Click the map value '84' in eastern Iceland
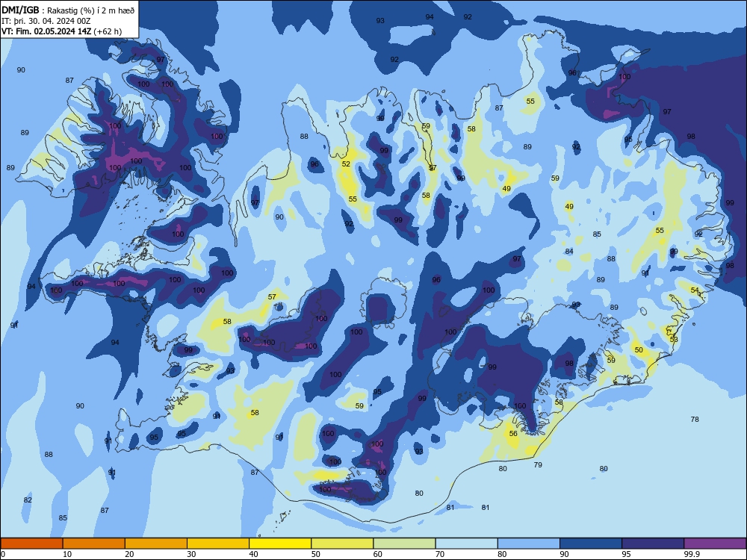 point(569,251)
